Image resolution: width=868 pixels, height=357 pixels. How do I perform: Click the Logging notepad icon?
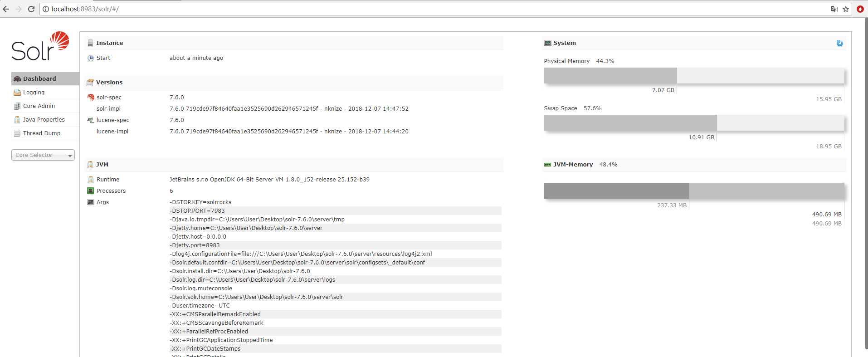coord(17,93)
